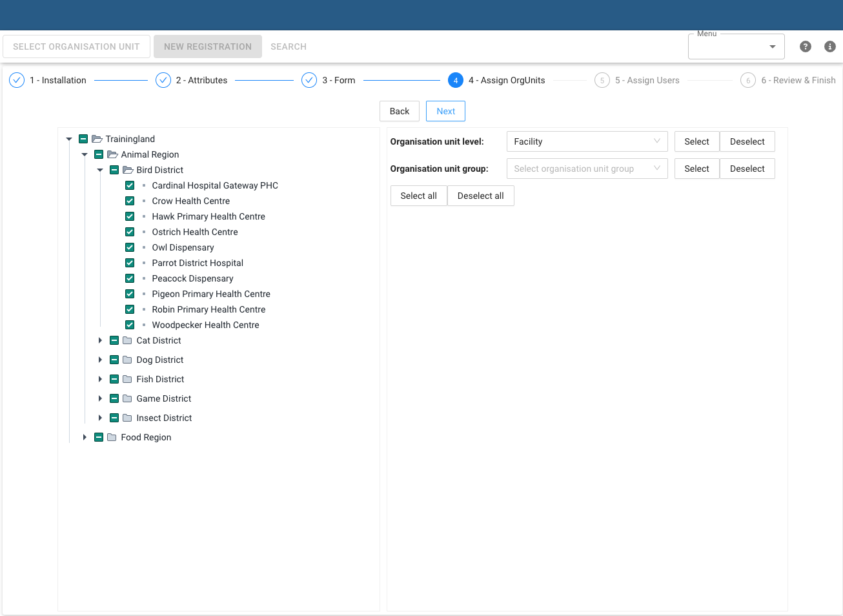This screenshot has height=616, width=843.
Task: Expand the Dog District node
Action: click(x=100, y=360)
